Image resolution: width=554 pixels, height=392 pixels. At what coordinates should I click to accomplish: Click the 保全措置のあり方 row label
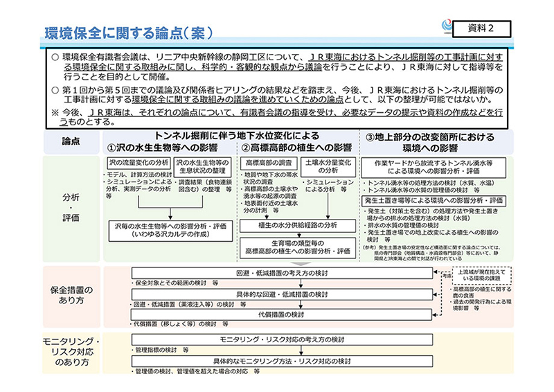coord(71,296)
